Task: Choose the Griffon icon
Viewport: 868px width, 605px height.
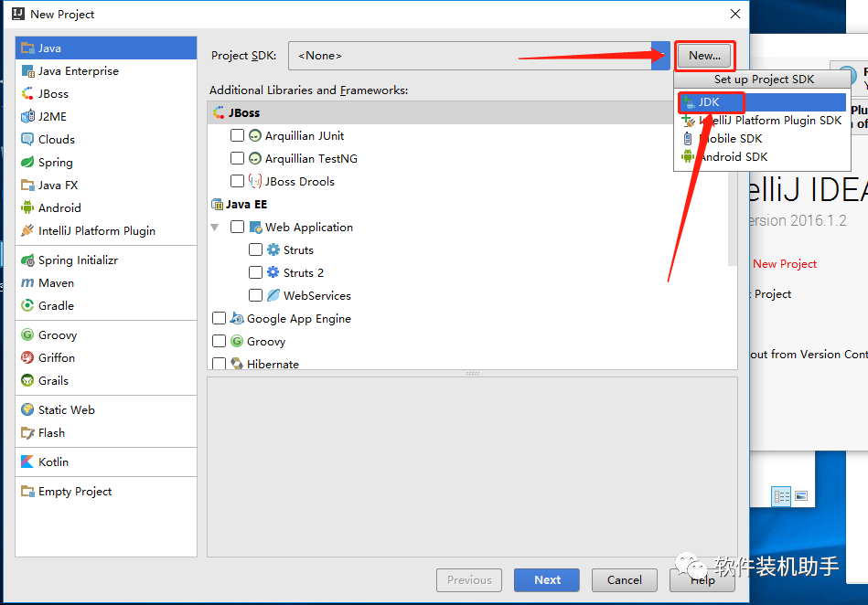Action: 27,357
